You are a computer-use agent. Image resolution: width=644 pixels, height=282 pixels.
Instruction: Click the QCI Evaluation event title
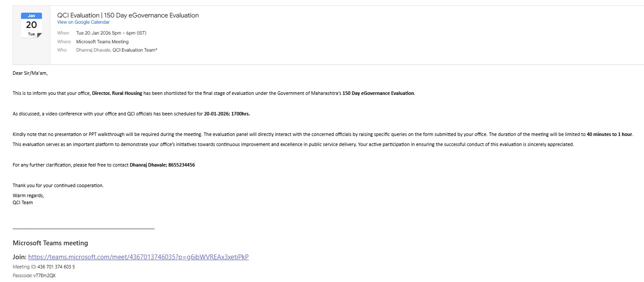point(128,15)
